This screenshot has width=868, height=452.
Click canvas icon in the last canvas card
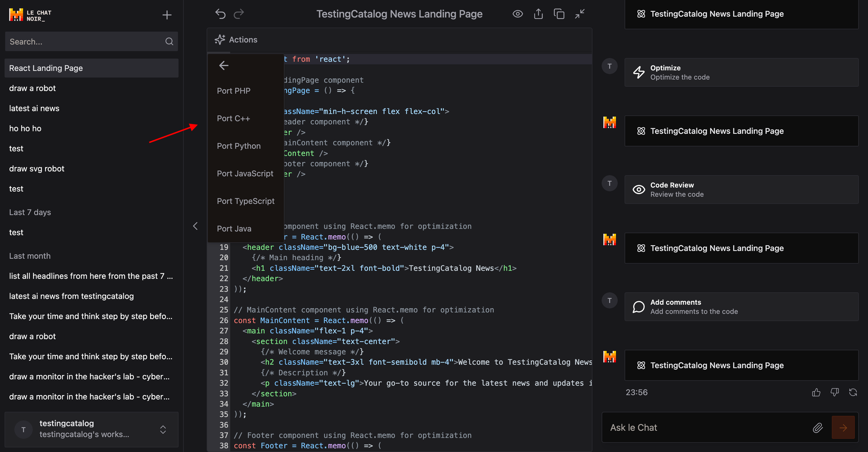coord(641,366)
